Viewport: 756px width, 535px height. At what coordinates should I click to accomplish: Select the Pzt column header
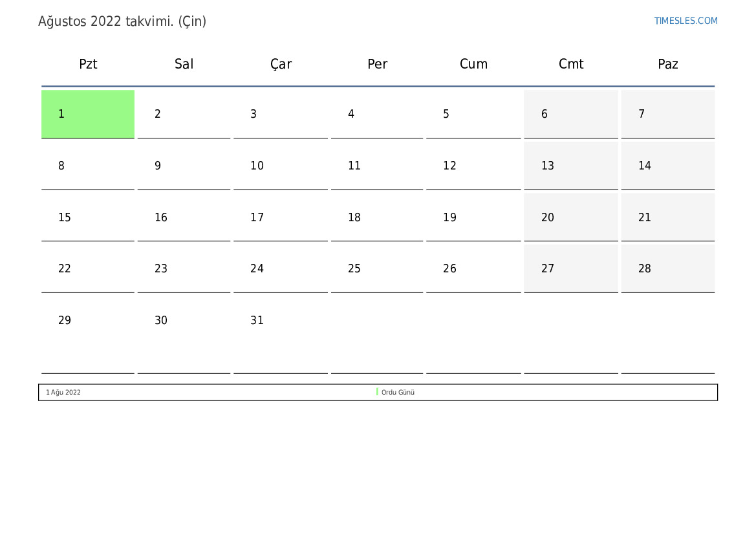point(88,64)
